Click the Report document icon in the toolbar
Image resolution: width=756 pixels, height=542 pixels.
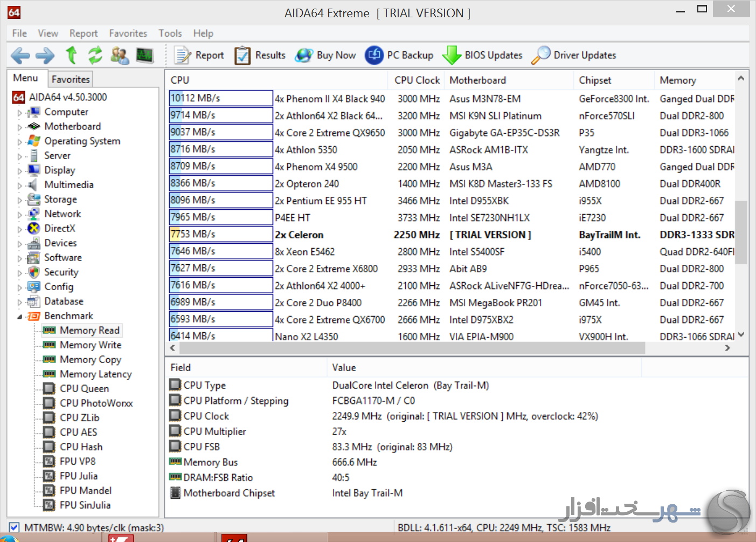tap(182, 55)
